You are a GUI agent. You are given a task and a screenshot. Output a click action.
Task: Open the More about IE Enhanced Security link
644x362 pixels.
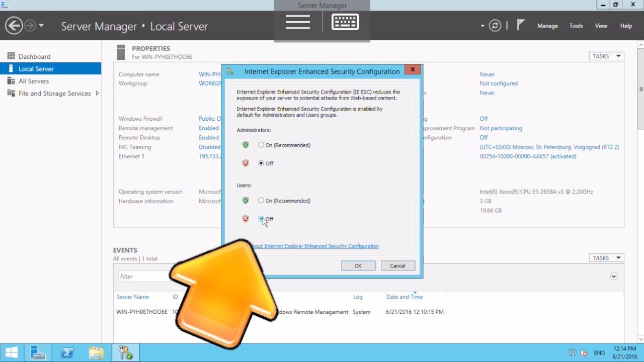pyautogui.click(x=314, y=246)
